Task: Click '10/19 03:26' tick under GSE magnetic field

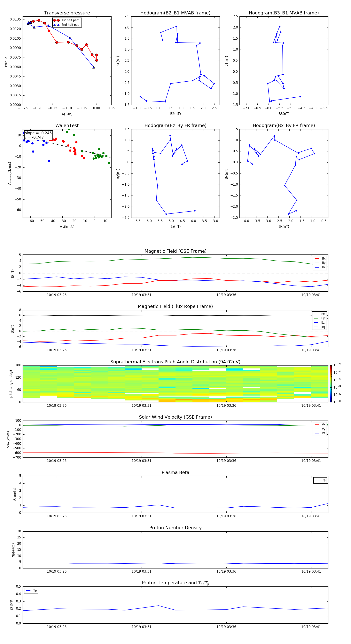Action: [57, 295]
